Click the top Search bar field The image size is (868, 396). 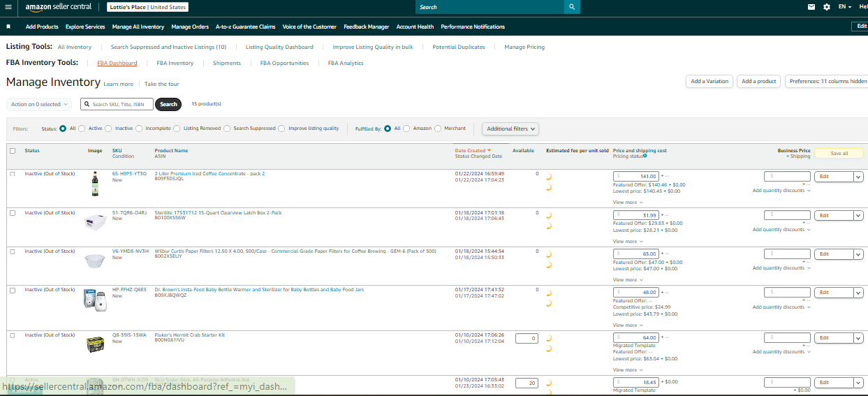pyautogui.click(x=490, y=7)
